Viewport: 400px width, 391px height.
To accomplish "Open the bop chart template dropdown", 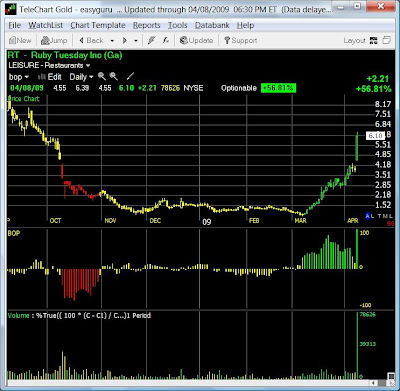I will click(x=19, y=77).
